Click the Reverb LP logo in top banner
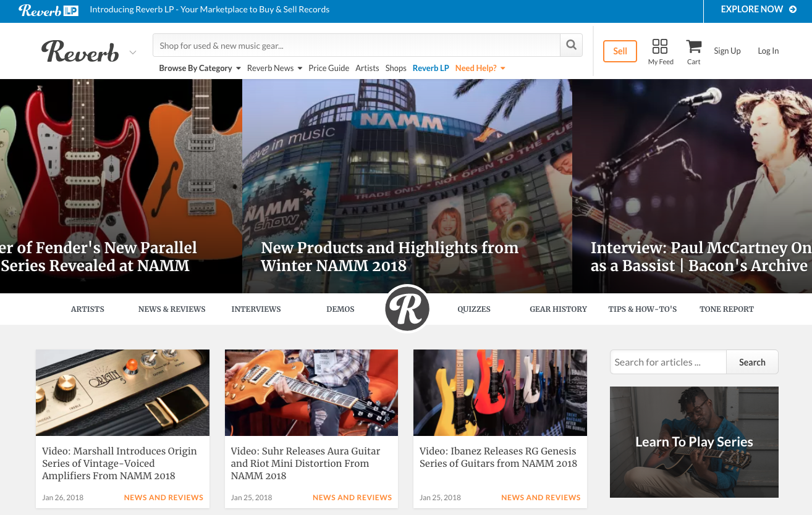This screenshot has width=812, height=515. [49, 10]
